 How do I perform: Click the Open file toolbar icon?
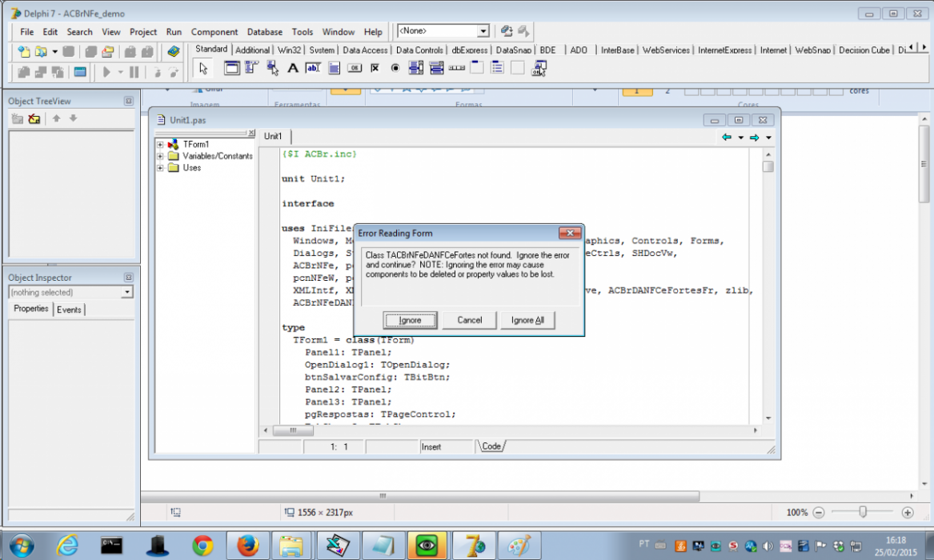click(41, 52)
